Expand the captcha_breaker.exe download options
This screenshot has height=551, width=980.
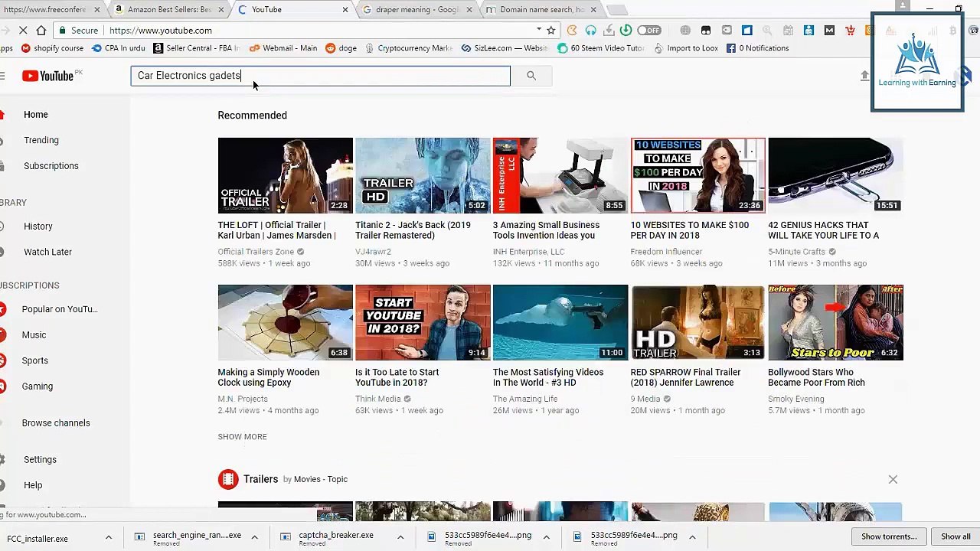pos(400,538)
